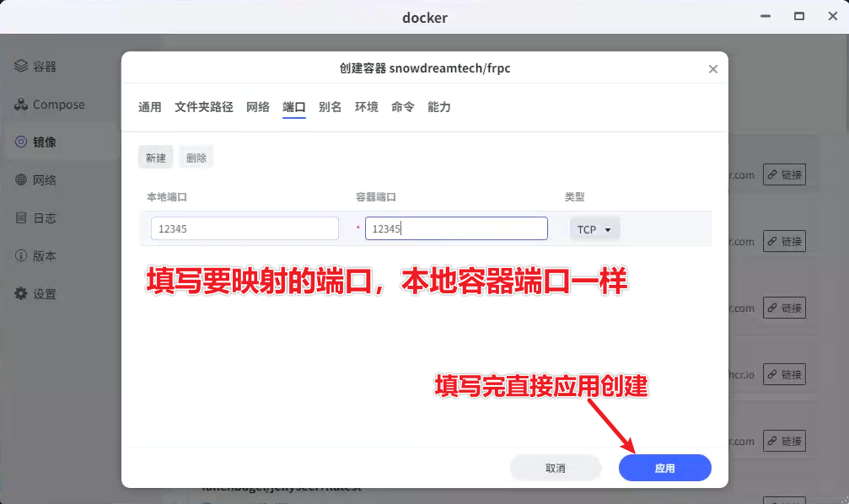The image size is (849, 504).
Task: Go to the 命令 tab
Action: tap(402, 107)
